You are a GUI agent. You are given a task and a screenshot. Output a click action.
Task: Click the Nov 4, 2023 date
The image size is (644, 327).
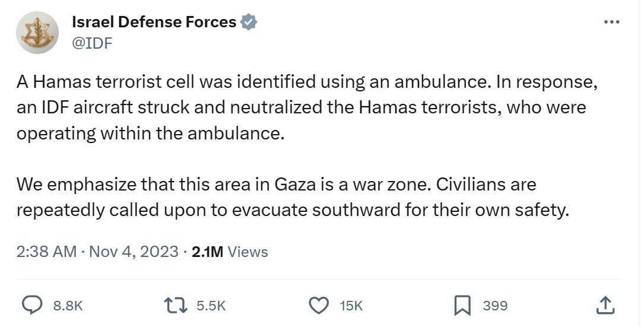pos(134,252)
